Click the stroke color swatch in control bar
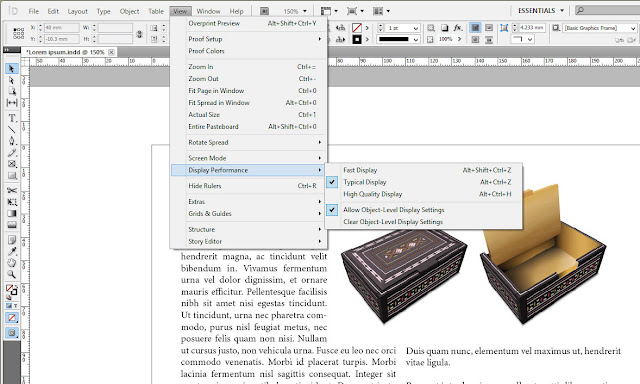Image resolution: width=640 pixels, height=384 pixels. [x=357, y=39]
